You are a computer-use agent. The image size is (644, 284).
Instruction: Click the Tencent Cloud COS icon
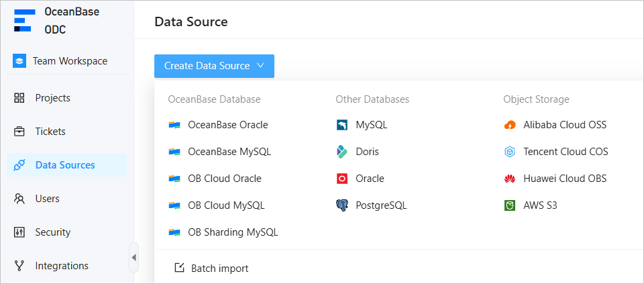point(510,152)
